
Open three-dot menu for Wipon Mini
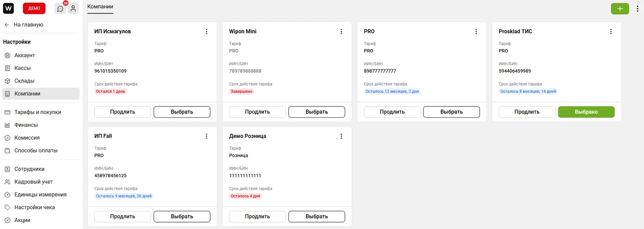(x=341, y=32)
